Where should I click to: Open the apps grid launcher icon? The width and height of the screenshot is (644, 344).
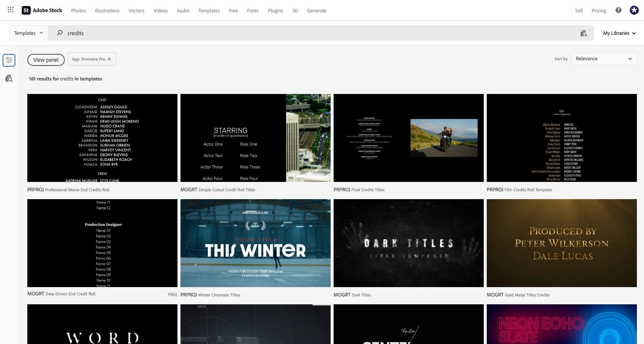click(x=10, y=10)
